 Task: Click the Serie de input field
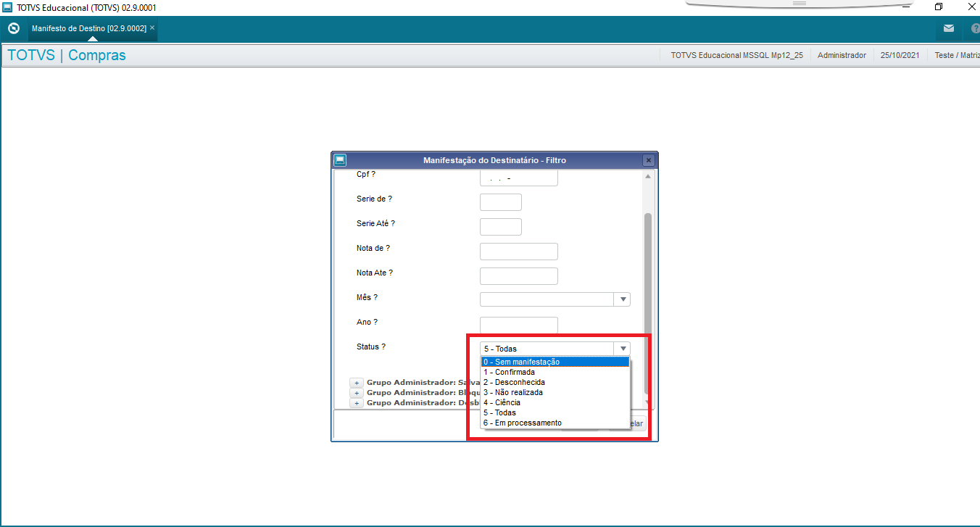click(501, 202)
